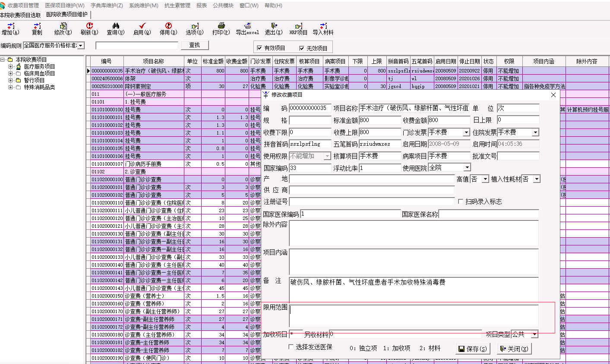This screenshot has height=364, width=610.
Task: Expand the 暂行项目 tree node
Action: 11,80
